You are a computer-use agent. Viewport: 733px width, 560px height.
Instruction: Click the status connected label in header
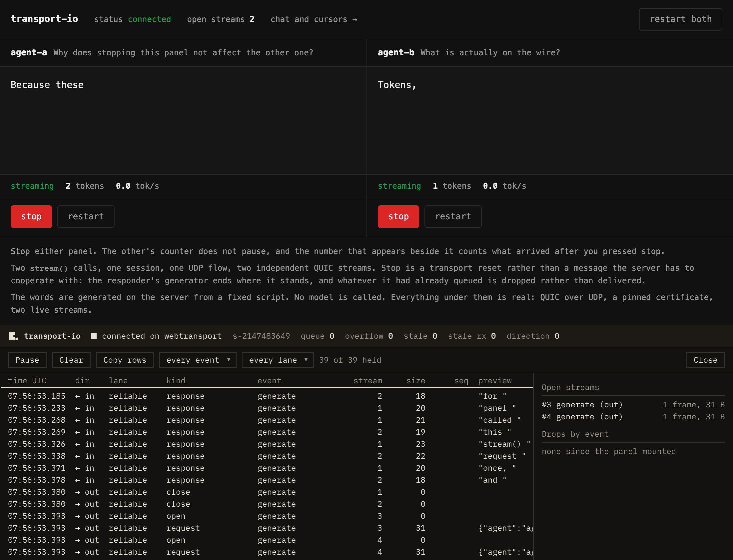(x=132, y=19)
